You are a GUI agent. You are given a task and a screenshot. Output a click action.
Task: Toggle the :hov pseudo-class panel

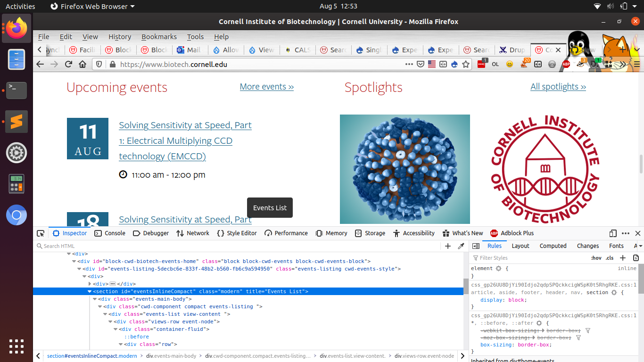[x=596, y=258]
